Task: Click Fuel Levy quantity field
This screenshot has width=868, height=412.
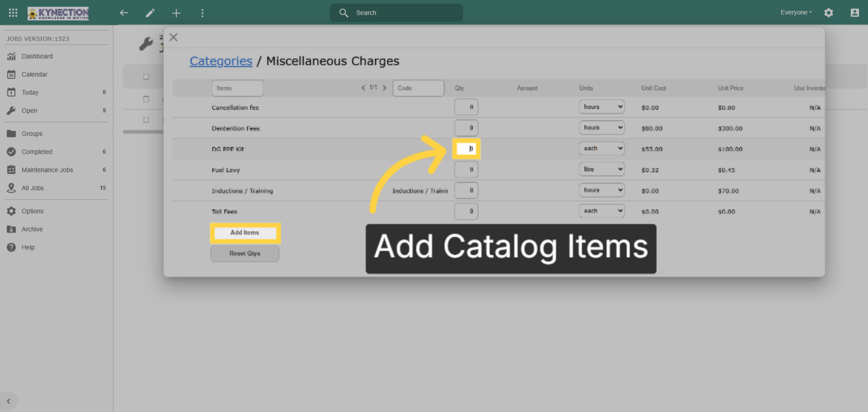Action: click(x=466, y=169)
